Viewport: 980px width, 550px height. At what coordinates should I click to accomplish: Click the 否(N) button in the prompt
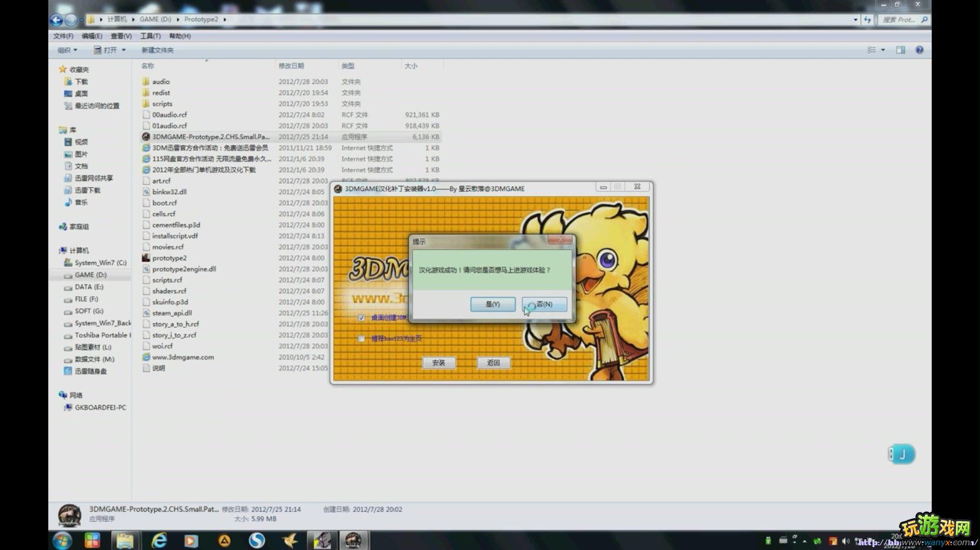544,304
